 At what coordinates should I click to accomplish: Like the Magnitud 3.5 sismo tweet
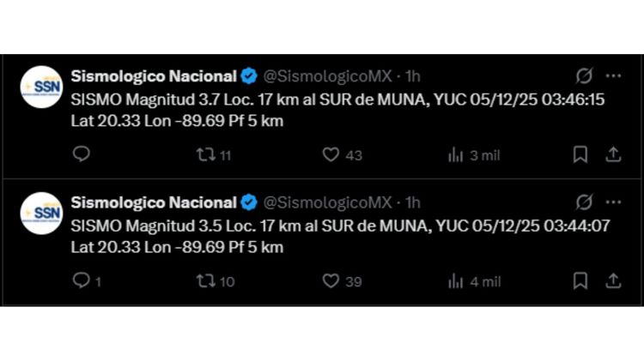coord(331,280)
